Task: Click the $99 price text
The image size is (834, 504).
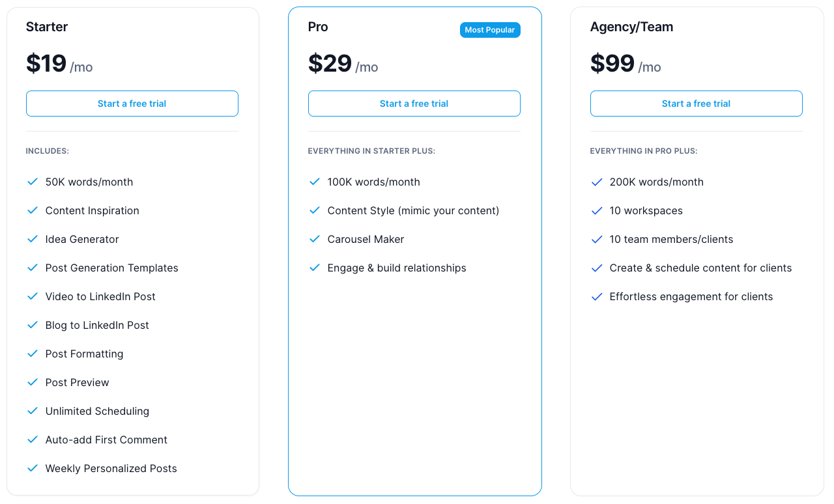Action: [612, 63]
